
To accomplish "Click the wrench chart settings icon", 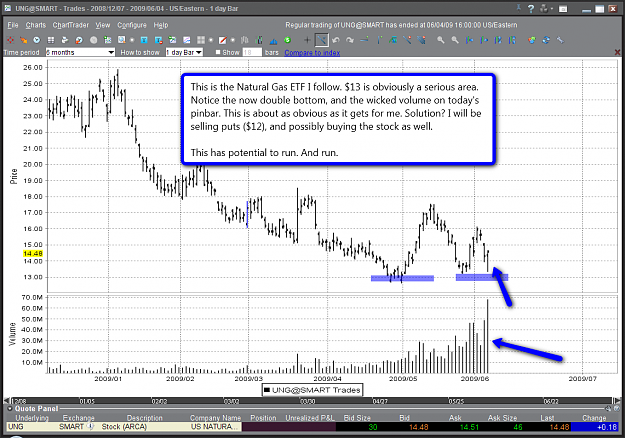I will 560,40.
